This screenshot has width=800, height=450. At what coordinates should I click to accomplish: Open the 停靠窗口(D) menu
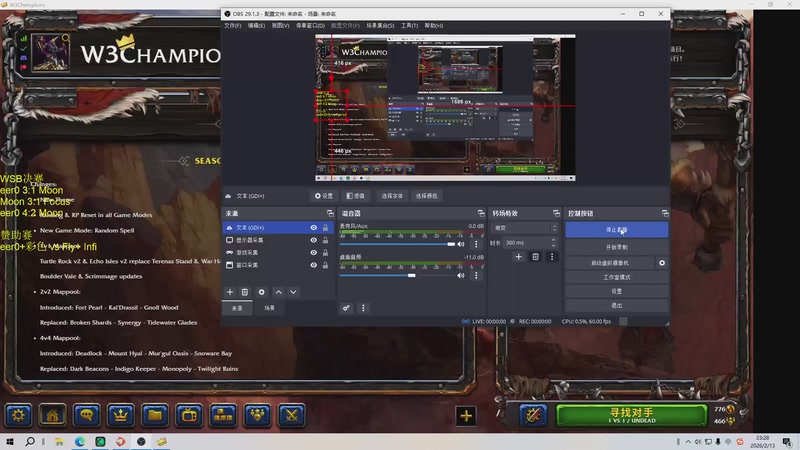click(310, 26)
